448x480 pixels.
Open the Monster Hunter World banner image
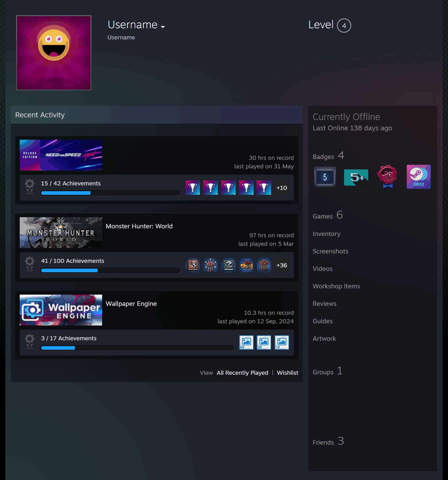61,232
